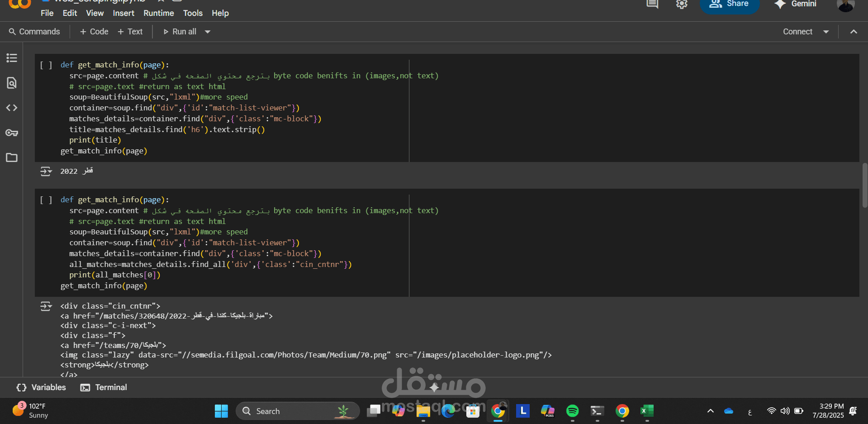Open Wi-Fi network tray icon
This screenshot has height=424, width=868.
click(x=772, y=411)
